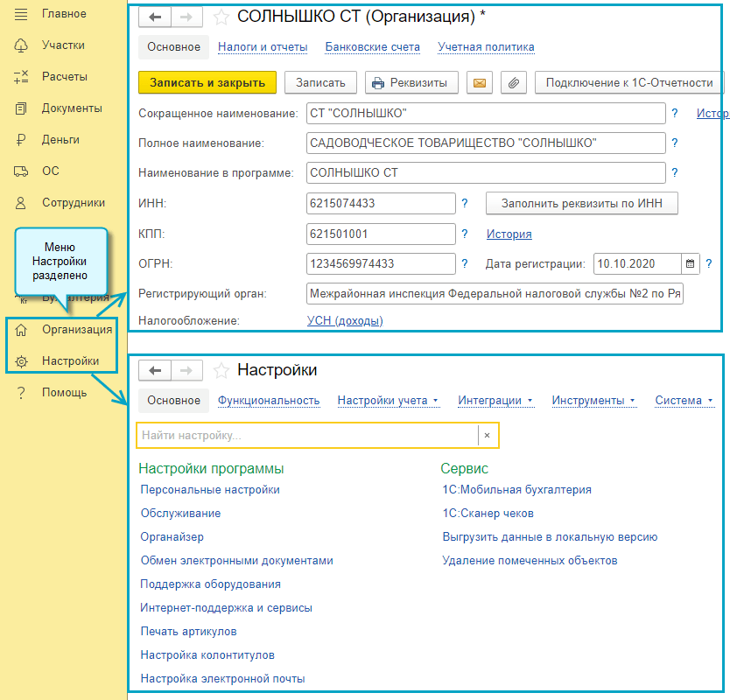The width and height of the screenshot is (730, 700).
Task: Expand the Интеграции dropdown menu
Action: tap(495, 401)
